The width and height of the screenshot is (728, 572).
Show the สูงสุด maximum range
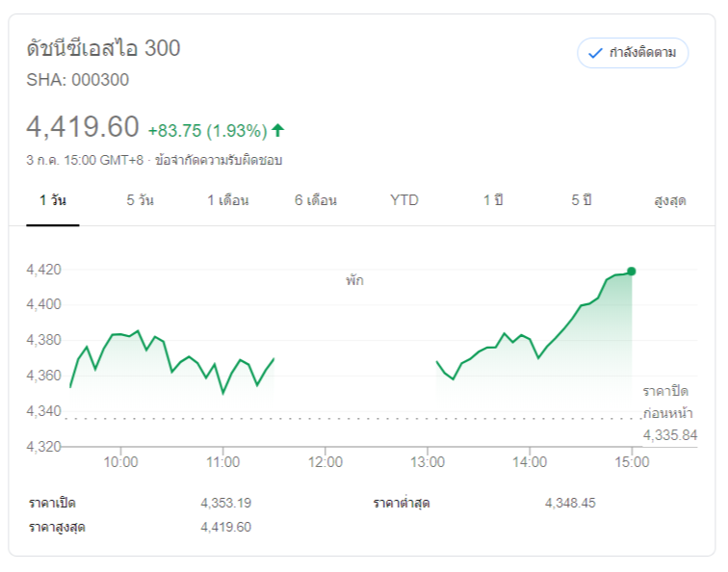coord(669,200)
